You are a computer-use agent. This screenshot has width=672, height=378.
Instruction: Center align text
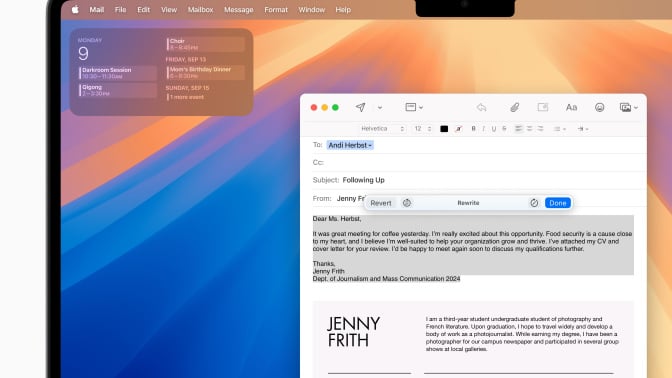click(x=529, y=129)
